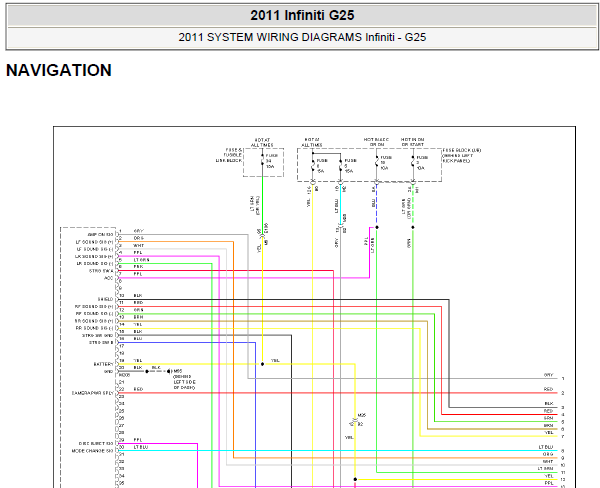Click 'HOT AT ALL TIMES' above the J/B fuse block
This screenshot has height=488, width=600.
[x=312, y=142]
